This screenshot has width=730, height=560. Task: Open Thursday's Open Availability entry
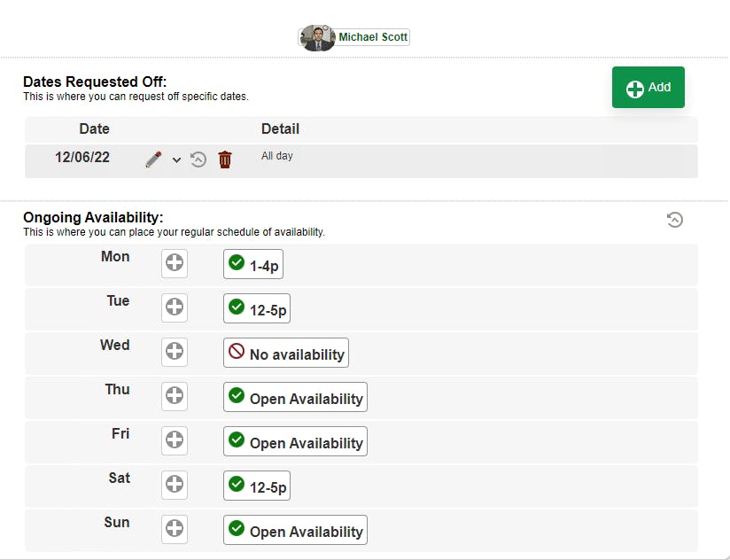click(x=295, y=397)
